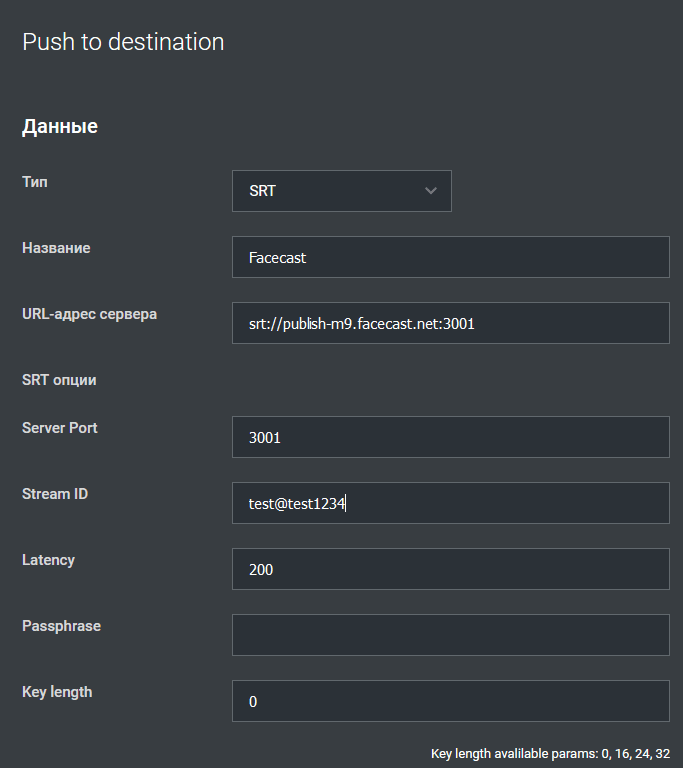Click the Key length label

point(57,692)
